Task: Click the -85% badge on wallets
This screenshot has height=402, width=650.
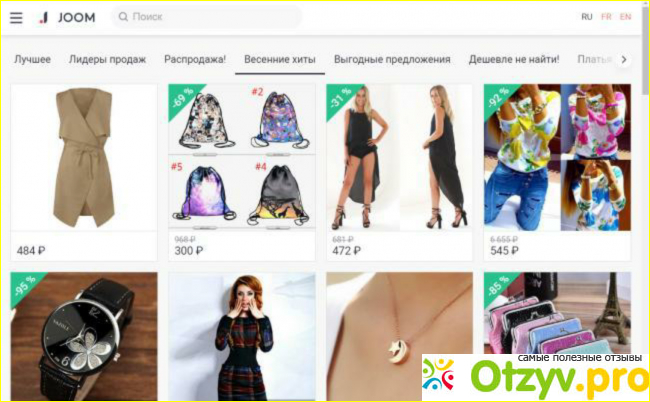Action: [498, 286]
